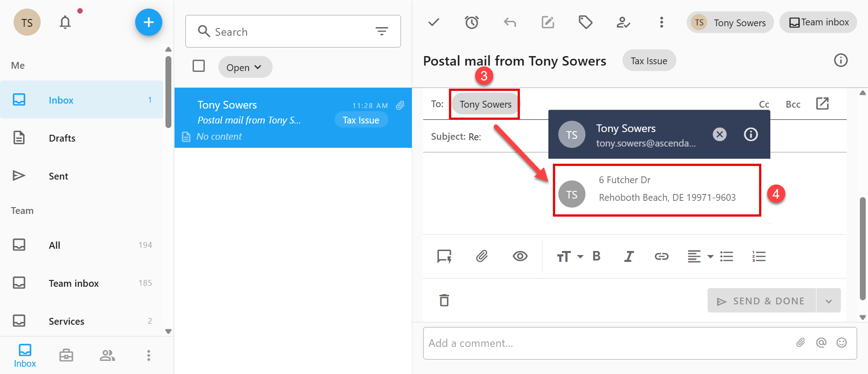
Task: Toggle bold formatting
Action: tap(596, 256)
